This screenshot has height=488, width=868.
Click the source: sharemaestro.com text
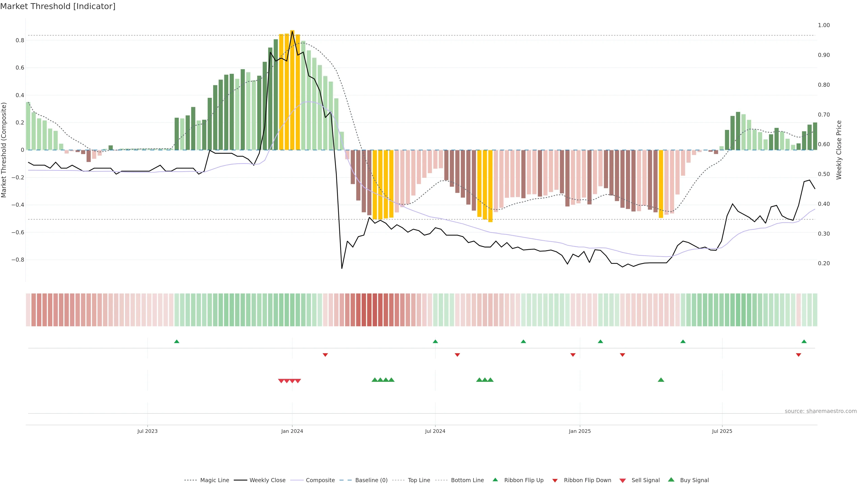821,411
